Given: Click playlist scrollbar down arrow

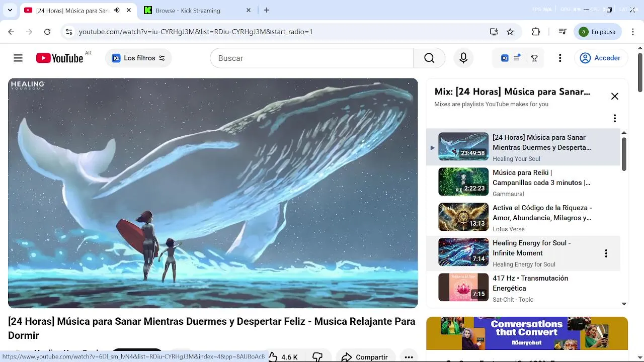Looking at the screenshot, I should tap(624, 304).
